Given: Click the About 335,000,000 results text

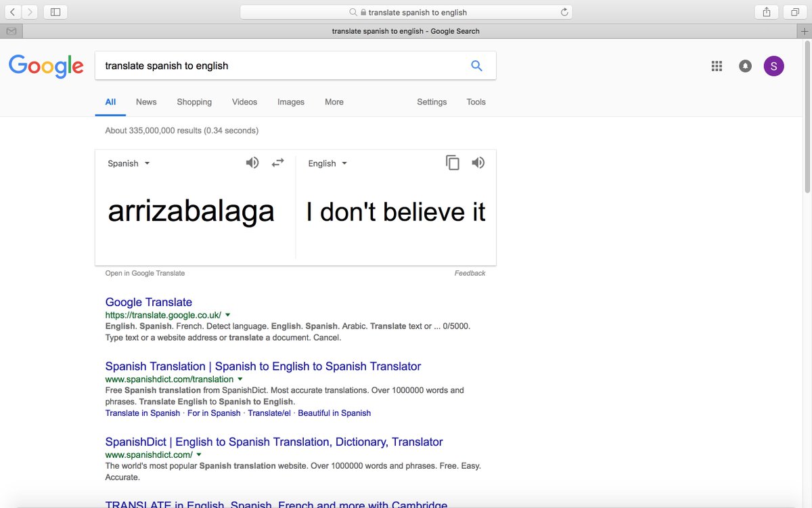Looking at the screenshot, I should click(181, 130).
